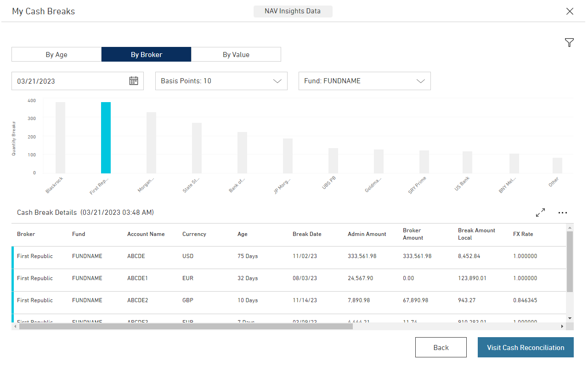The height and width of the screenshot is (379, 588).
Task: Sort by the Break Date column header
Action: click(x=307, y=234)
